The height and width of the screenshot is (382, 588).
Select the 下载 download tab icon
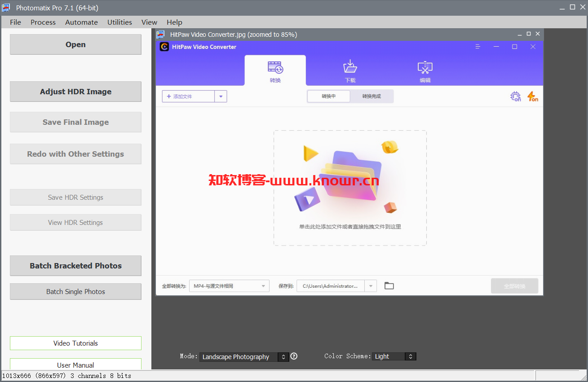[x=350, y=67]
